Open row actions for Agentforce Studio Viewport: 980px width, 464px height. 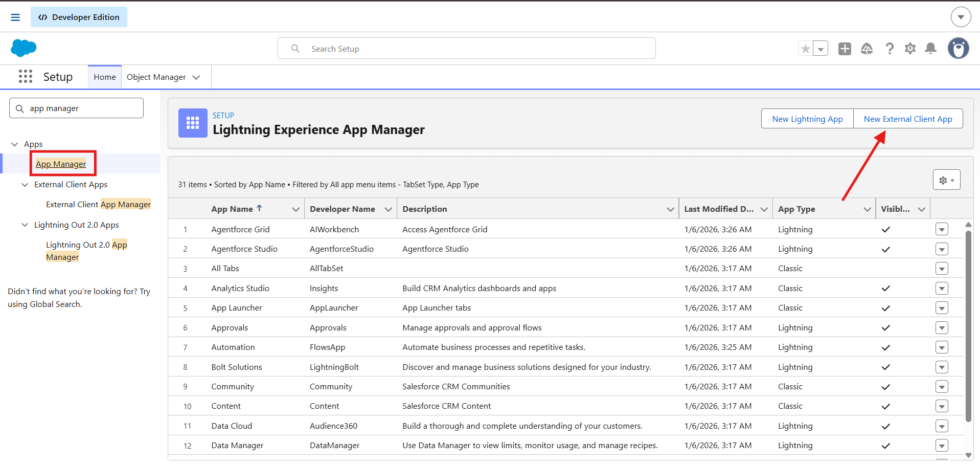pos(942,249)
